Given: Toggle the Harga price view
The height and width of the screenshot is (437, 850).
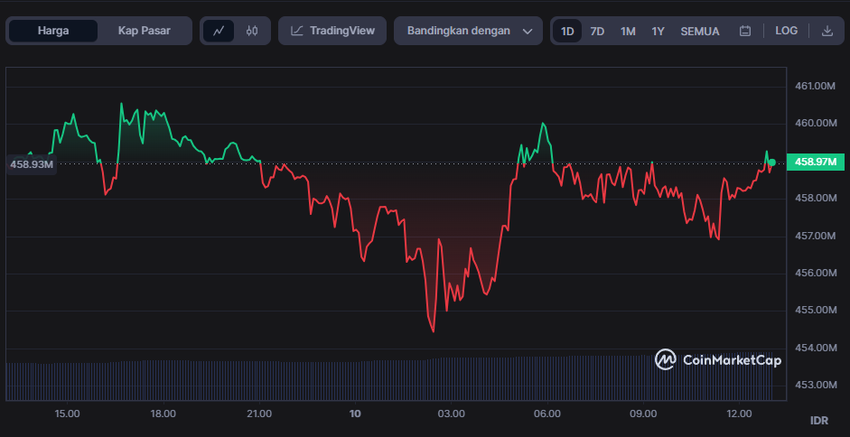Looking at the screenshot, I should point(54,31).
